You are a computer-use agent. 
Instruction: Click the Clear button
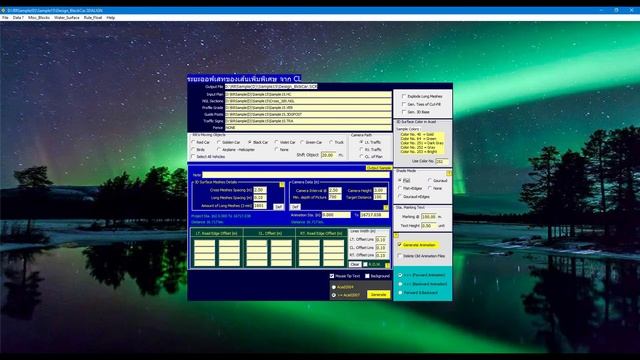355,264
